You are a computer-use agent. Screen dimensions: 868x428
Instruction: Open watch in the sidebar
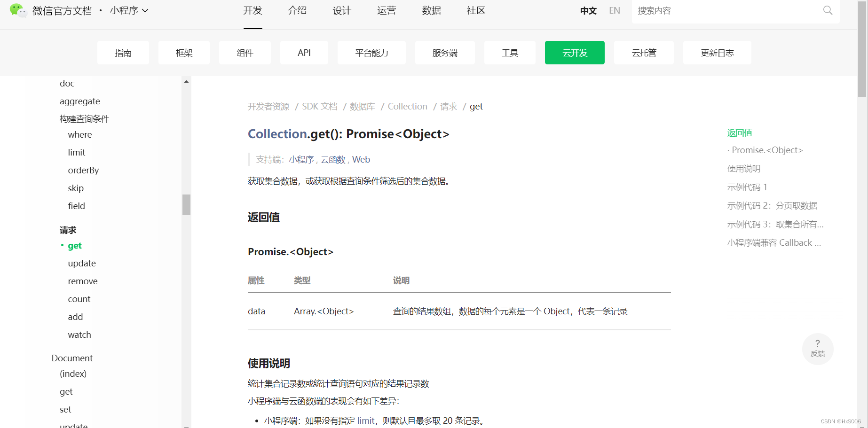tap(79, 335)
